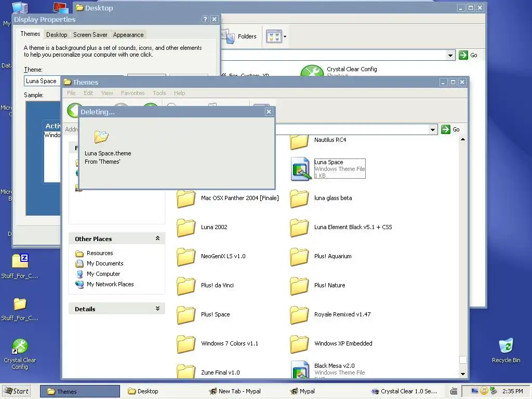
Task: Select the Luna Space theme file icon
Action: [x=300, y=168]
